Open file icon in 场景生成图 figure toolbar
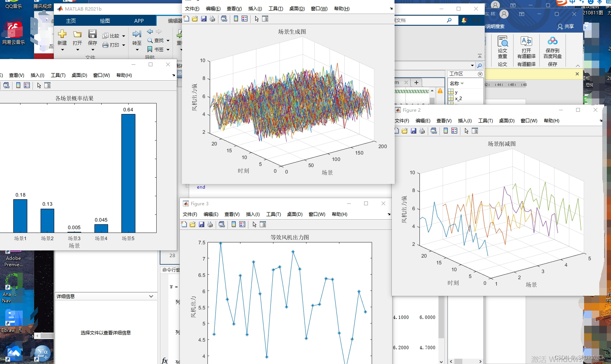The height and width of the screenshot is (364, 611). click(195, 19)
